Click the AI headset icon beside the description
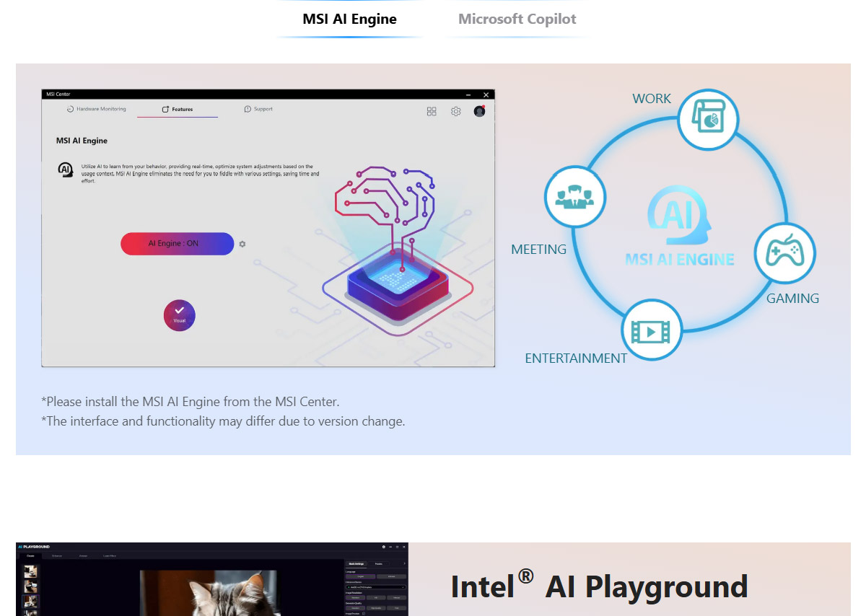The height and width of the screenshot is (616, 866). pos(65,170)
